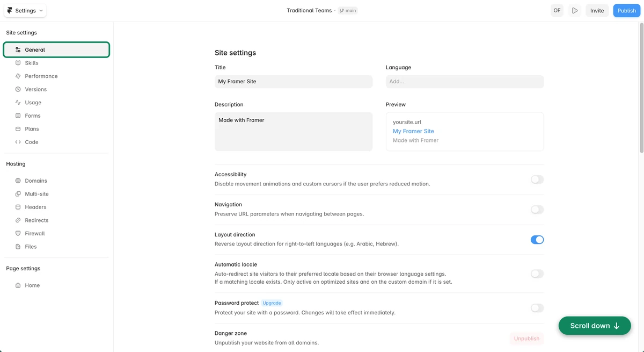Toggle the Password protect switch

[537, 308]
